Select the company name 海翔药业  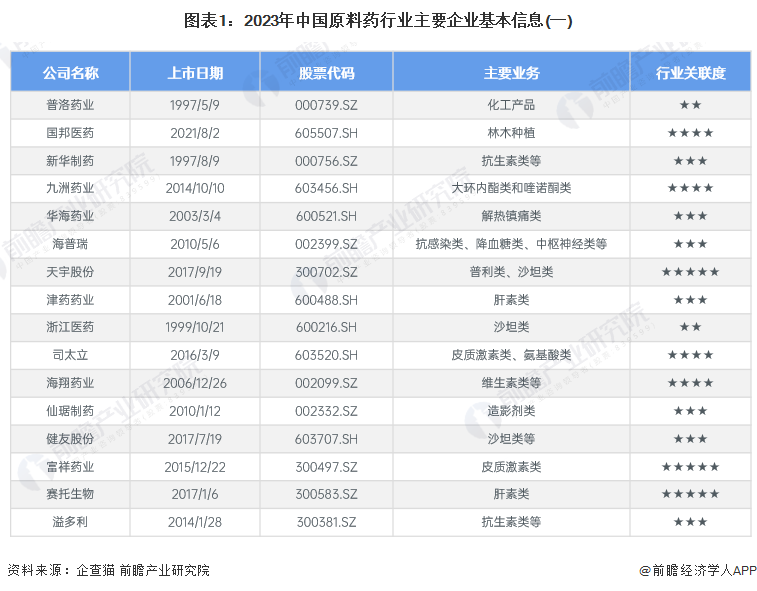(x=70, y=383)
